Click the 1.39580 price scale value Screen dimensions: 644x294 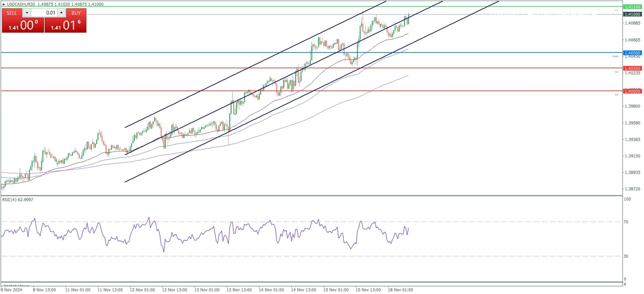(632, 123)
